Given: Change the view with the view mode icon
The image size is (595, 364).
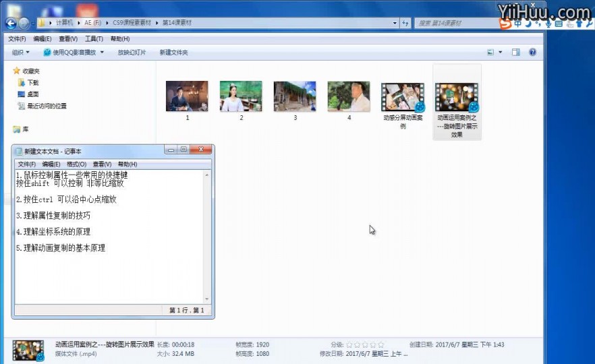Looking at the screenshot, I should pyautogui.click(x=490, y=53).
